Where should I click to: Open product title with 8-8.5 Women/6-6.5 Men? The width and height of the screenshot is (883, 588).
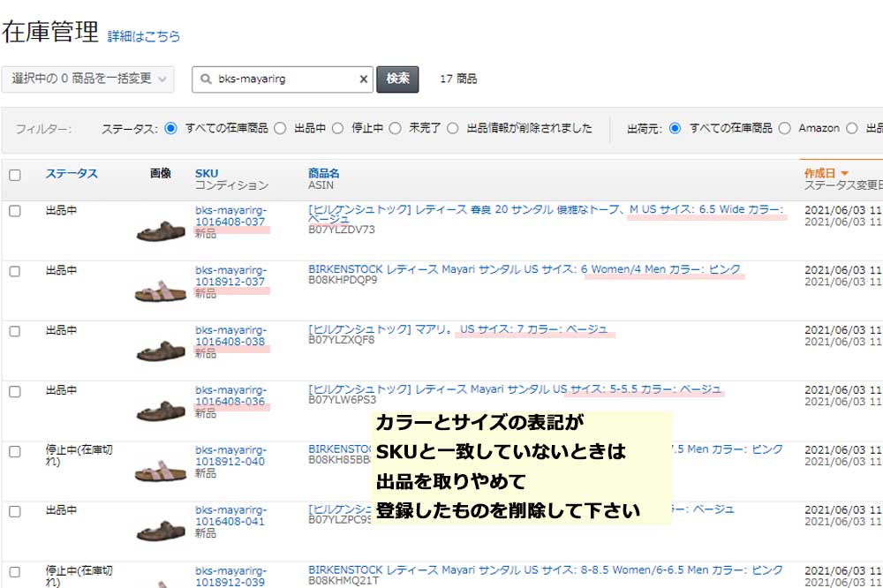(x=545, y=570)
